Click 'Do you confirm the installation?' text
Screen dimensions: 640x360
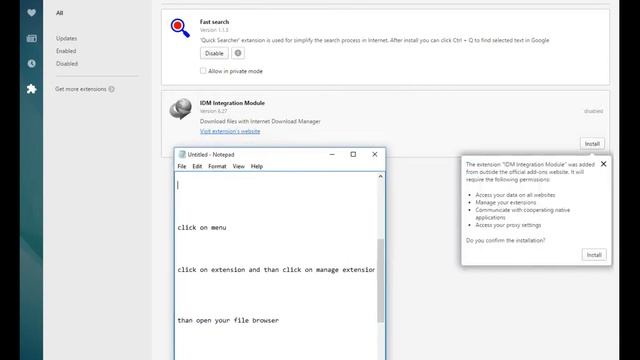pyautogui.click(x=505, y=240)
